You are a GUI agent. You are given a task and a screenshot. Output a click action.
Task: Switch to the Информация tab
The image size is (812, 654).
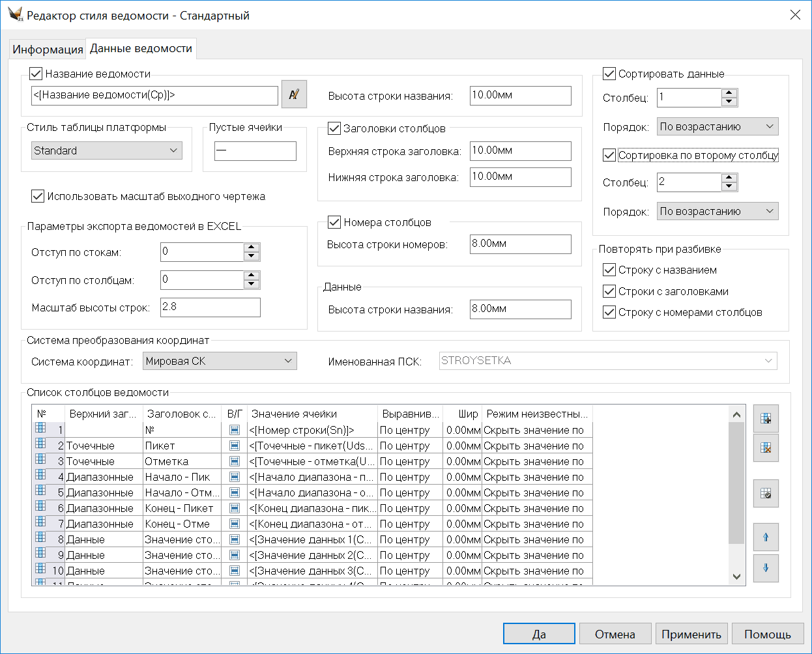[48, 50]
